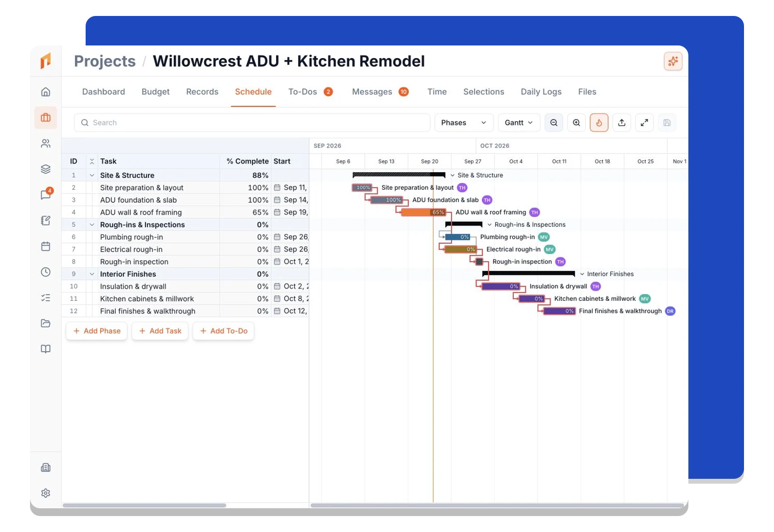Open the Contacts people sidebar icon
This screenshot has width=774, height=532.
click(x=45, y=144)
